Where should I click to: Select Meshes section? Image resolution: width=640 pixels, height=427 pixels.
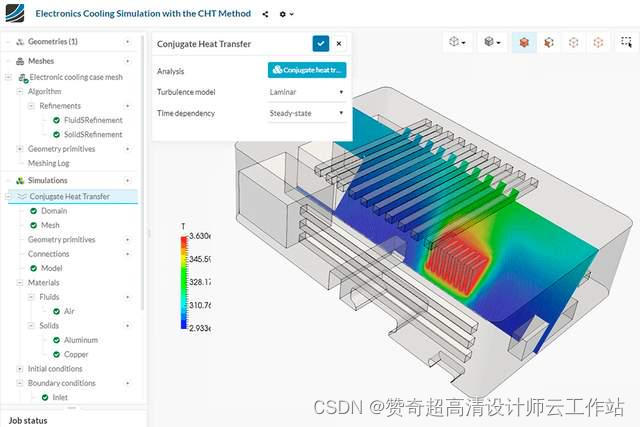tap(41, 61)
